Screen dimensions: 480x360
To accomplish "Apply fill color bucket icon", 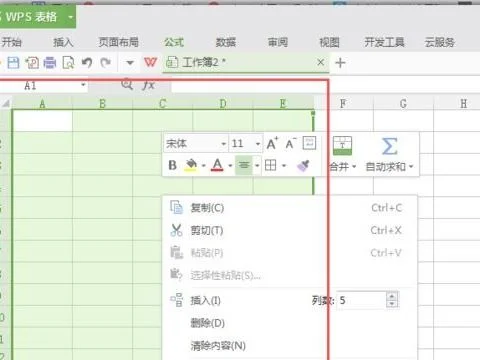I will pyautogui.click(x=191, y=165).
